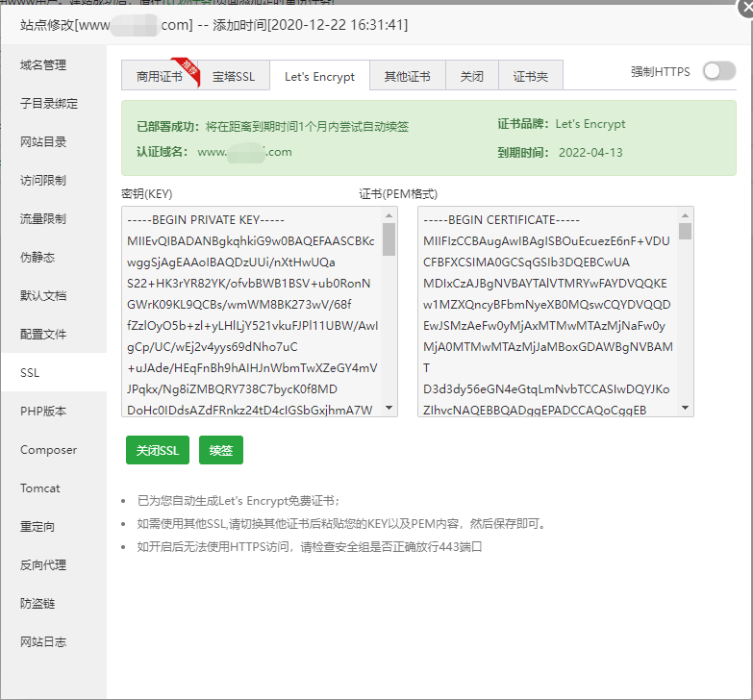This screenshot has width=753, height=700.
Task: Click the dialog title with add time
Action: pos(213,25)
